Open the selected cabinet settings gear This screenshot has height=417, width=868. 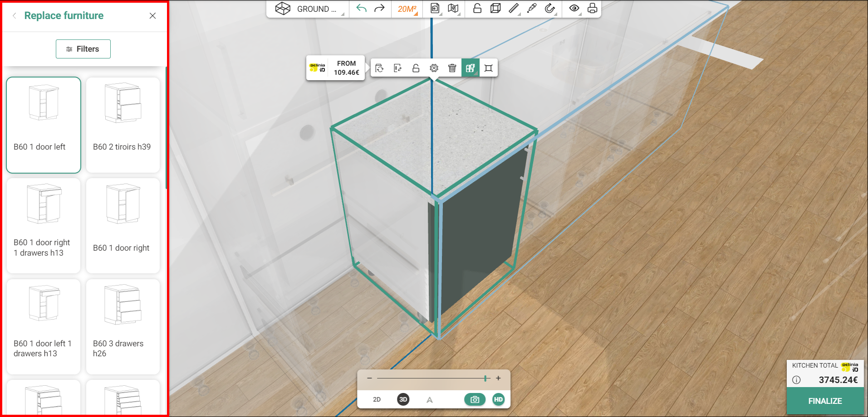434,68
